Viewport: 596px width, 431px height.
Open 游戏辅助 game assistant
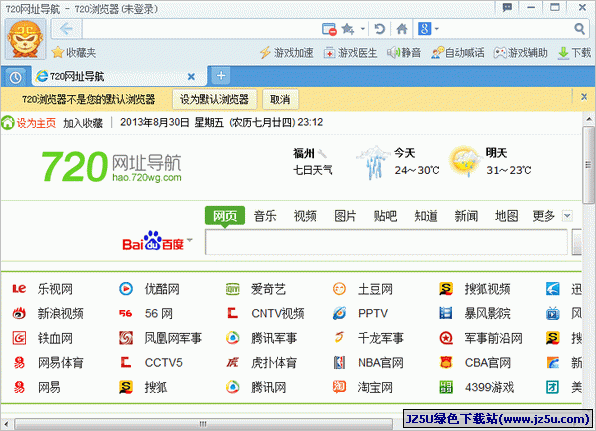click(520, 53)
